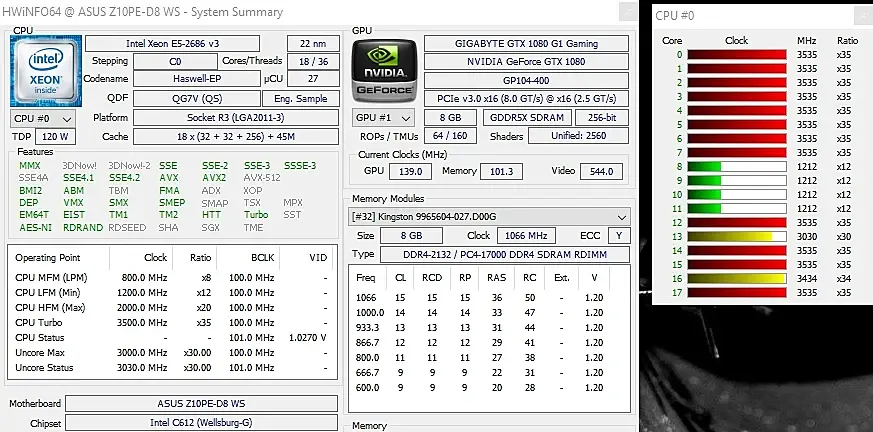The width and height of the screenshot is (873, 432).
Task: Click the Unified: 2560 shaders field
Action: [x=578, y=135]
